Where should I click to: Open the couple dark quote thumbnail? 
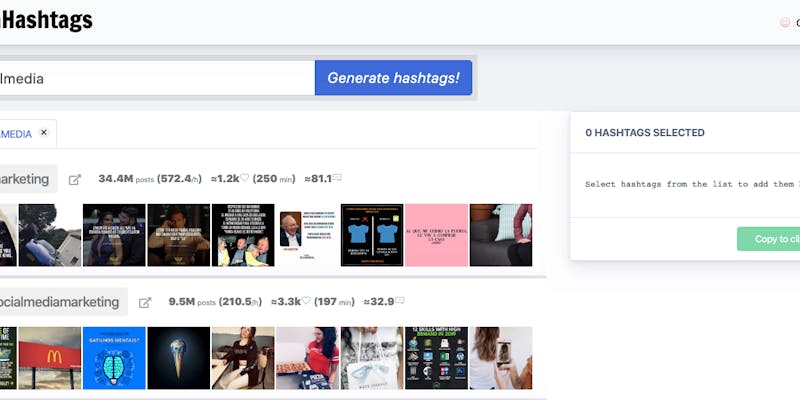[114, 235]
